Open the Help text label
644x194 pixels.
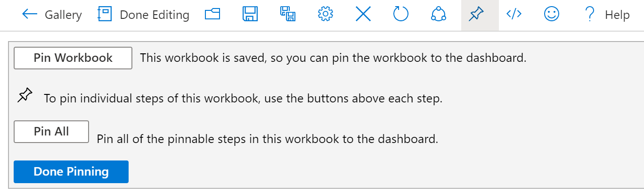point(617,15)
